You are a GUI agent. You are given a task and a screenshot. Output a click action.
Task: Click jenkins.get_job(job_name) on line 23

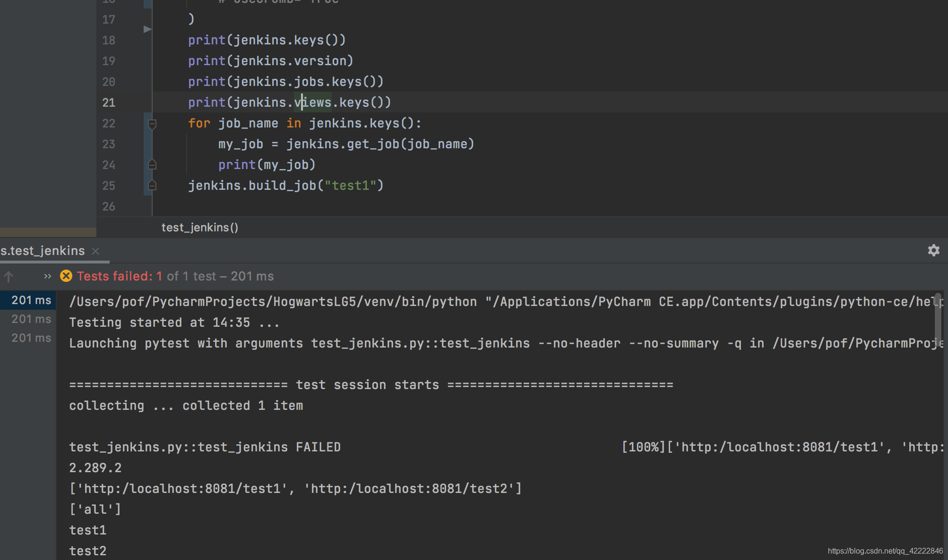(x=380, y=144)
